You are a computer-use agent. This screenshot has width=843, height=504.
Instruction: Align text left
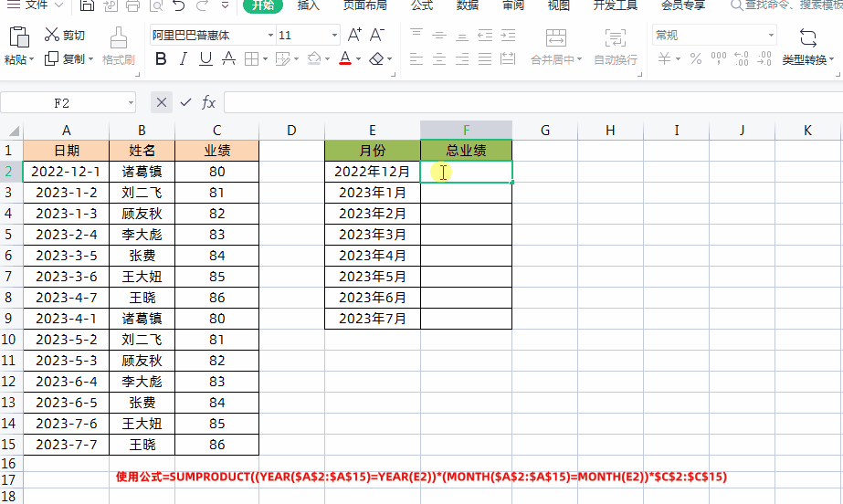pos(416,58)
